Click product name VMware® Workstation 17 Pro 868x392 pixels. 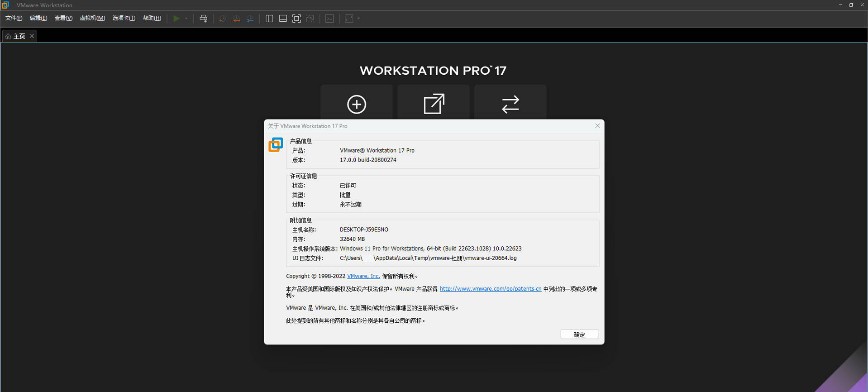(377, 150)
